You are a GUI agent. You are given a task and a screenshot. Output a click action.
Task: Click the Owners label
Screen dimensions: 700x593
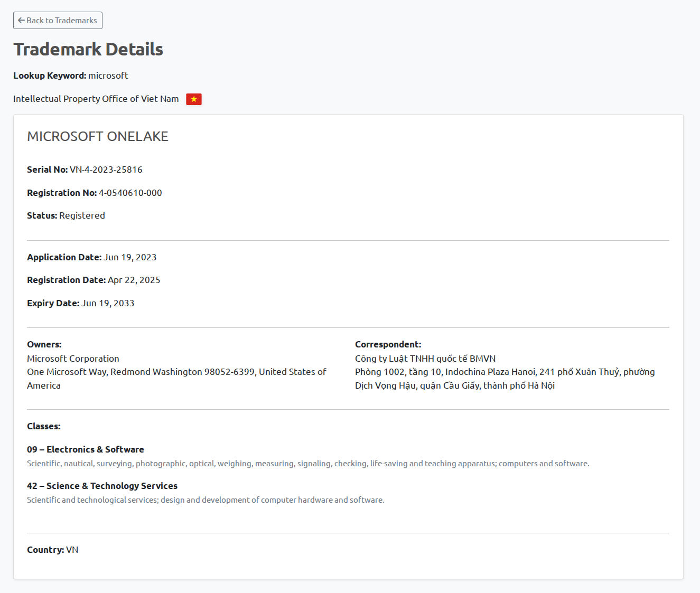pos(44,344)
